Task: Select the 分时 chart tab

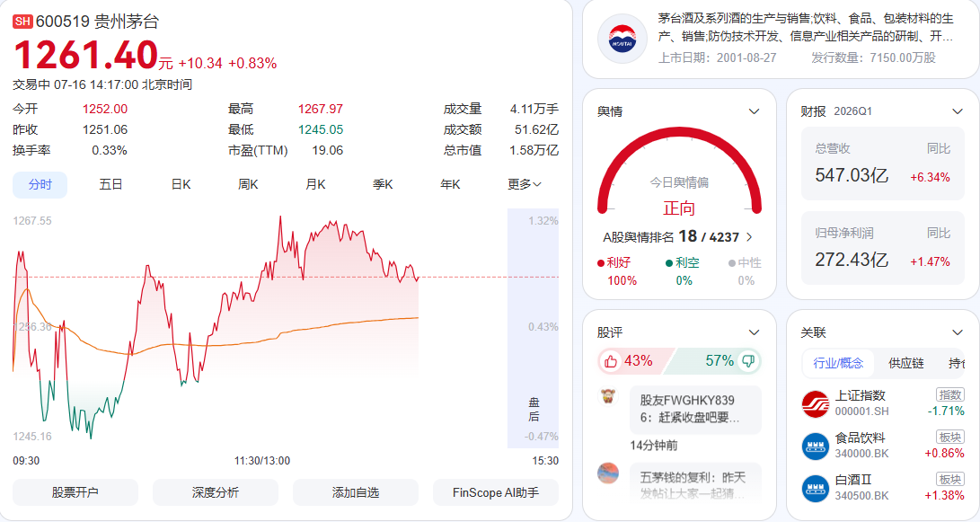Action: tap(40, 184)
